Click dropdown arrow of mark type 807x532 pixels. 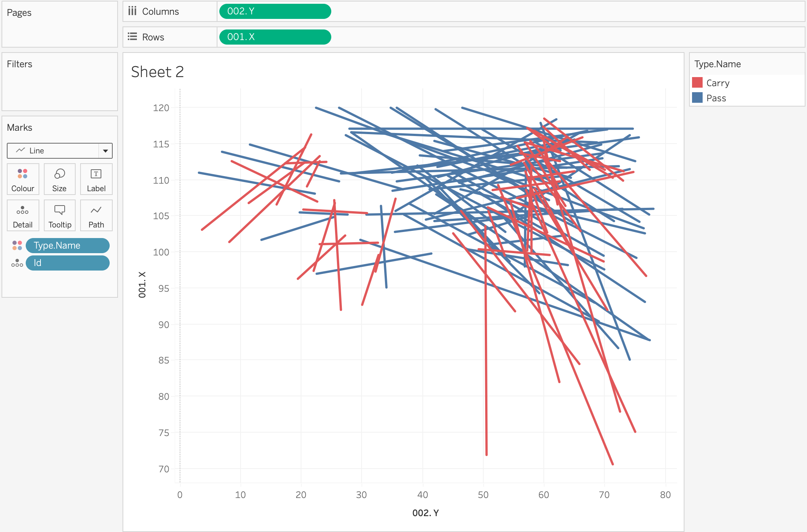(106, 151)
